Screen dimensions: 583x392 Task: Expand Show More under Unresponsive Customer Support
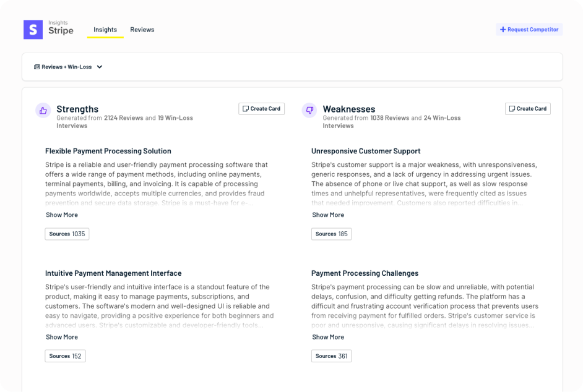coord(328,215)
